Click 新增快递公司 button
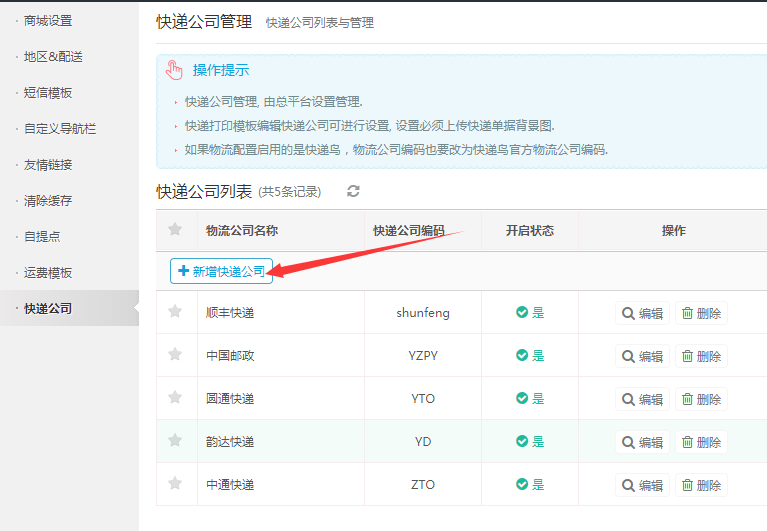 [x=222, y=271]
